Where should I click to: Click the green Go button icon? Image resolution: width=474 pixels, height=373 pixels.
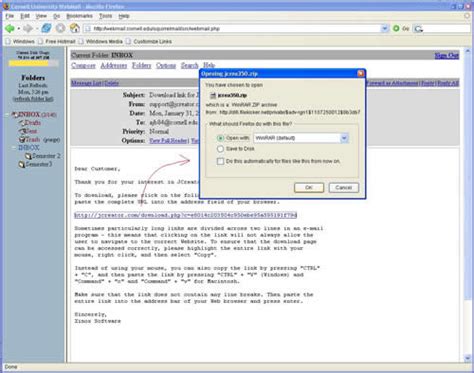pyautogui.click(x=396, y=29)
